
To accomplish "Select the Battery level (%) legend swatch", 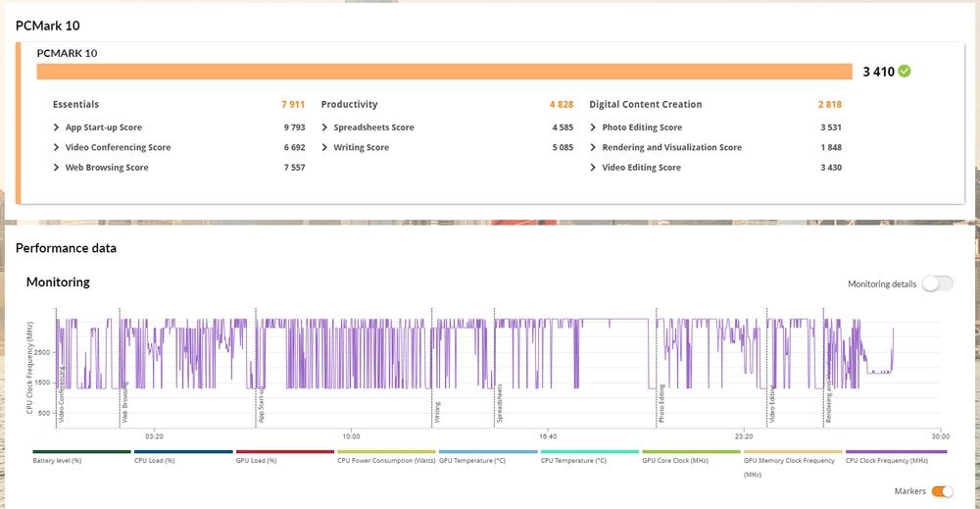I will (82, 451).
